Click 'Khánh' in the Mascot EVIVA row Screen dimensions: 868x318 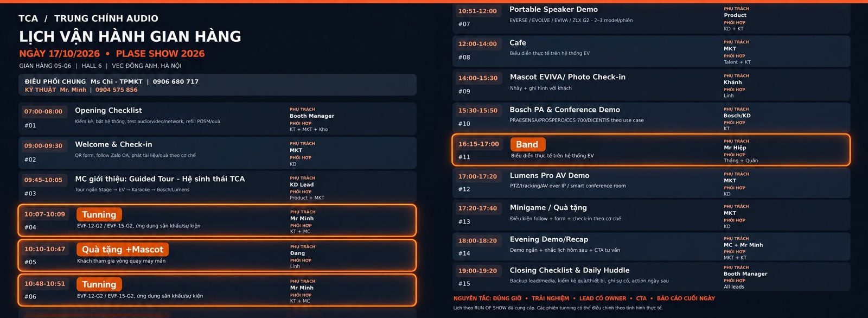[732, 82]
